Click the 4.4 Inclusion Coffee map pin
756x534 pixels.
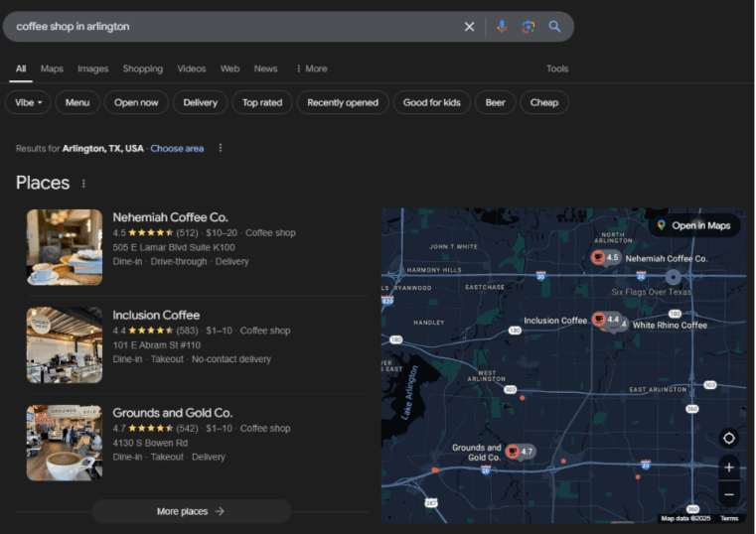click(x=606, y=320)
